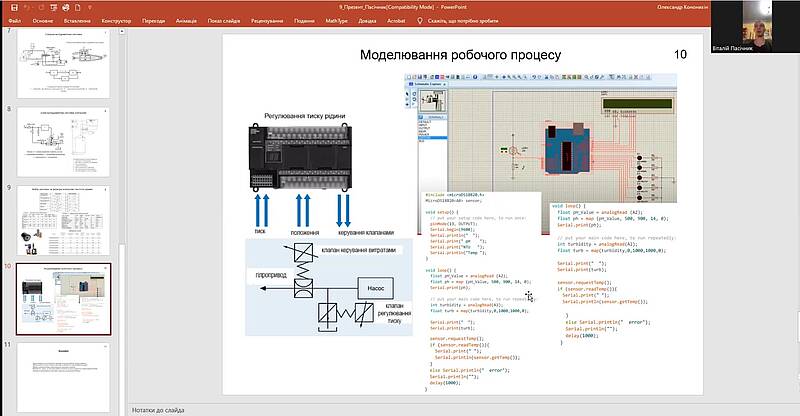The width and height of the screenshot is (800, 416).
Task: Click the Arduino board in Proteus screenshot
Action: tap(567, 149)
